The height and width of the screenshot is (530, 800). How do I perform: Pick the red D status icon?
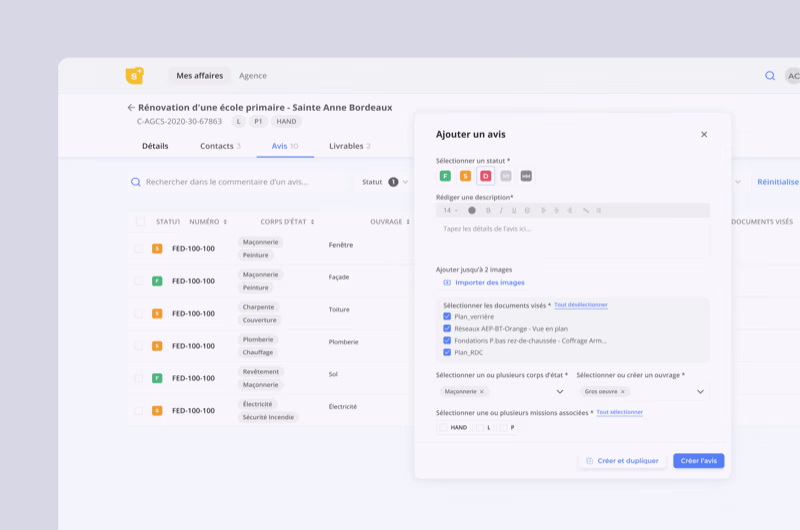pos(486,176)
